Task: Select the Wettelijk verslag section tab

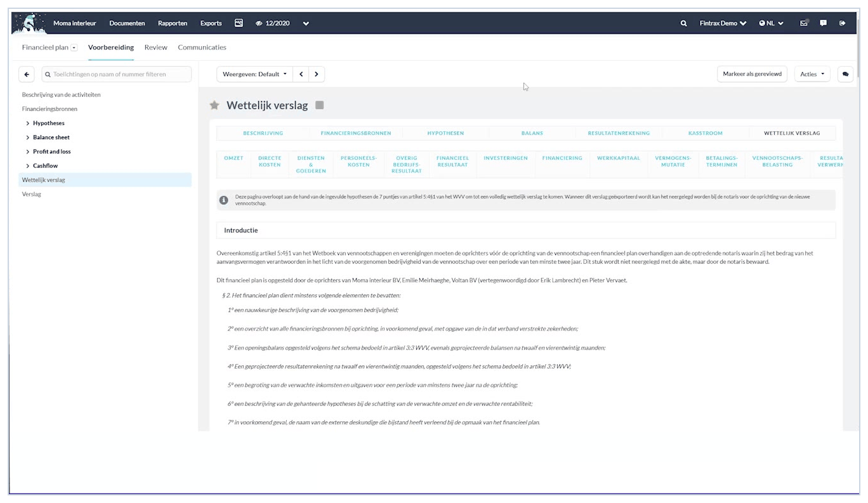Action: pyautogui.click(x=792, y=133)
